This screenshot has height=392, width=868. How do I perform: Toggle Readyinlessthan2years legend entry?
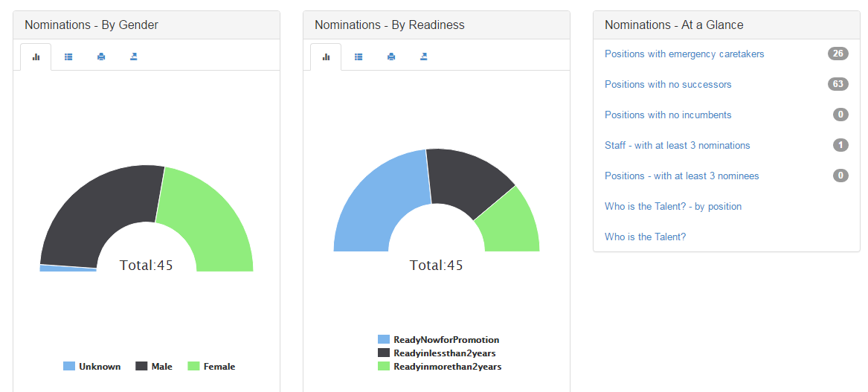(x=437, y=353)
